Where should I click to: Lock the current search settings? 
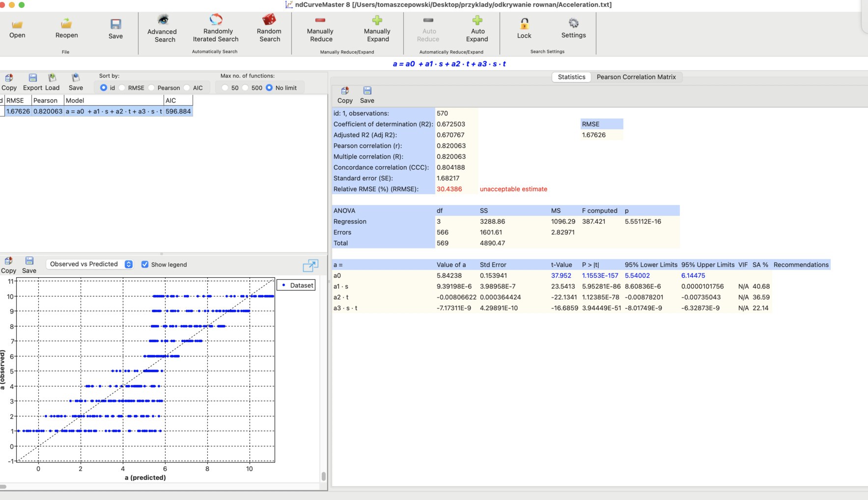(524, 30)
